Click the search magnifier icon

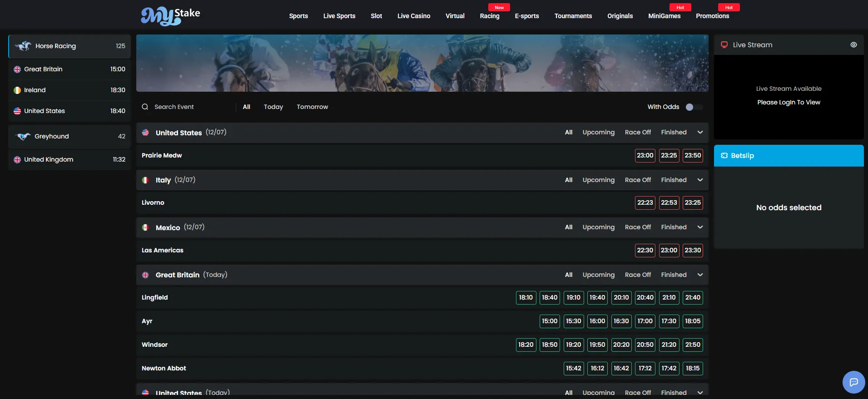(x=145, y=107)
